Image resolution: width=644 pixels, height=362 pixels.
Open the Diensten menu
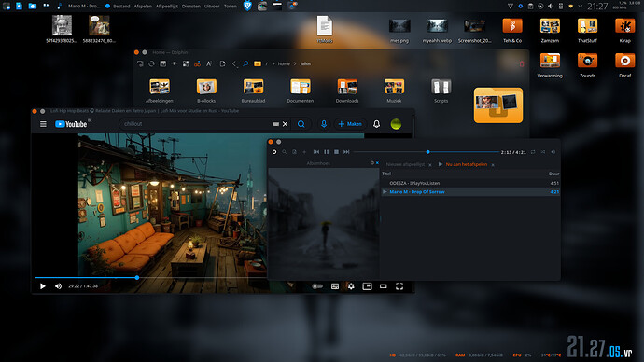(x=191, y=7)
